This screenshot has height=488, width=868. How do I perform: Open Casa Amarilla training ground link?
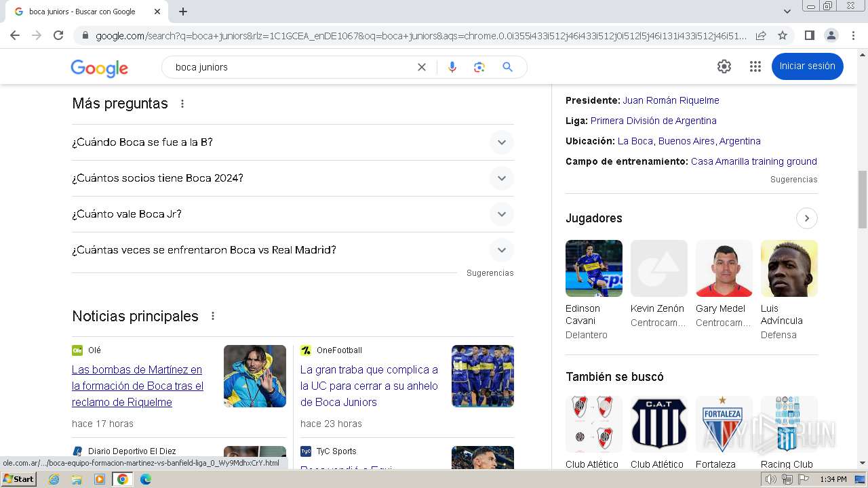(753, 161)
